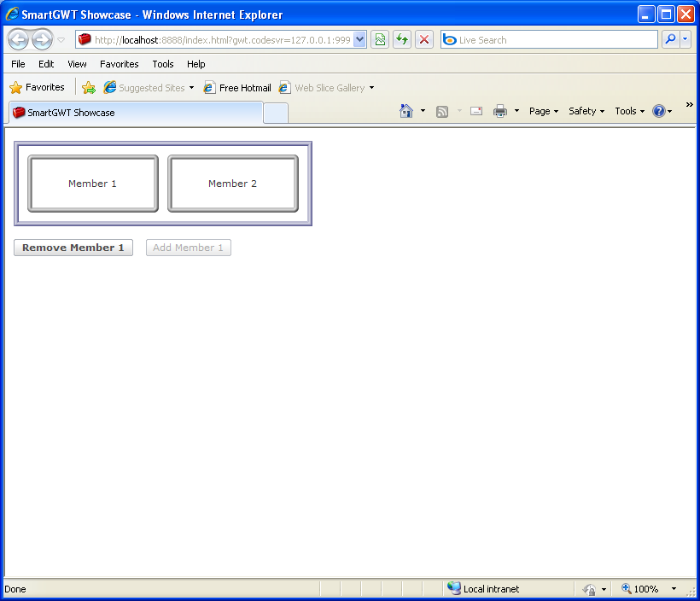Expand the zoom level dropdown arrow

(674, 589)
